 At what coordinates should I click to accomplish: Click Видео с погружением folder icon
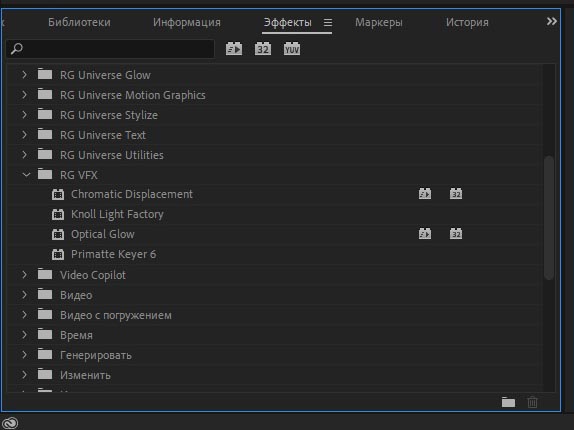pos(45,314)
